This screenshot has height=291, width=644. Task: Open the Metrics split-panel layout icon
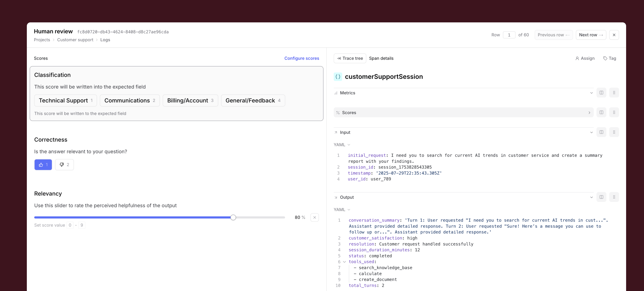(602, 93)
